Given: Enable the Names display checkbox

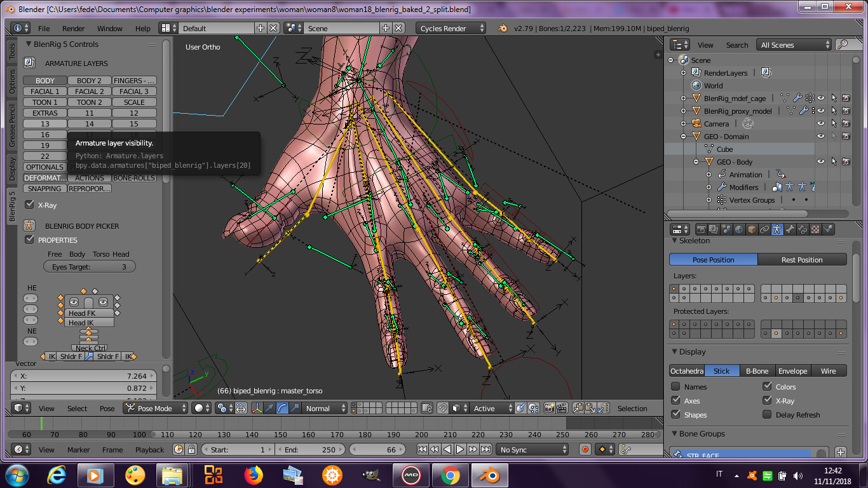Looking at the screenshot, I should point(676,386).
